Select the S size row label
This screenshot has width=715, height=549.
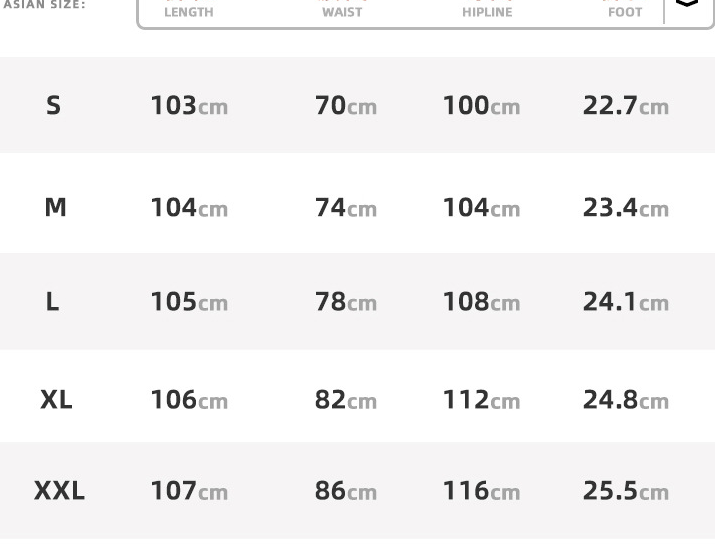pos(53,105)
